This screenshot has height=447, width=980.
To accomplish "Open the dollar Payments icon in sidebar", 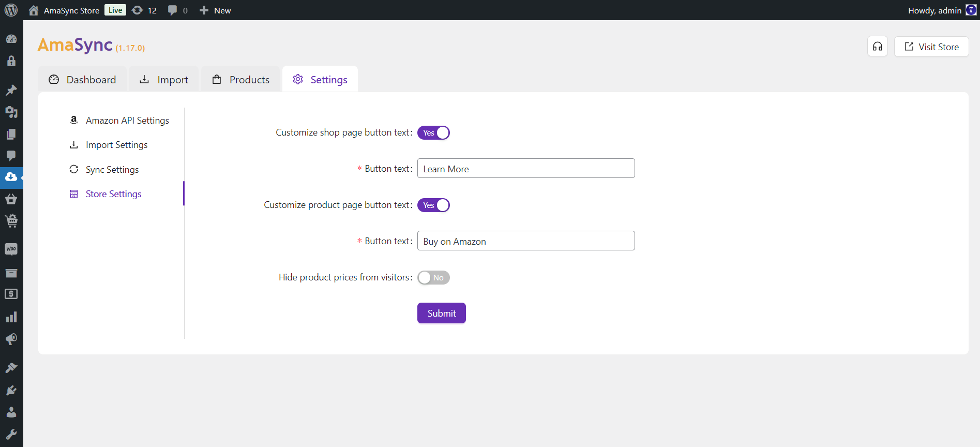I will click(11, 294).
